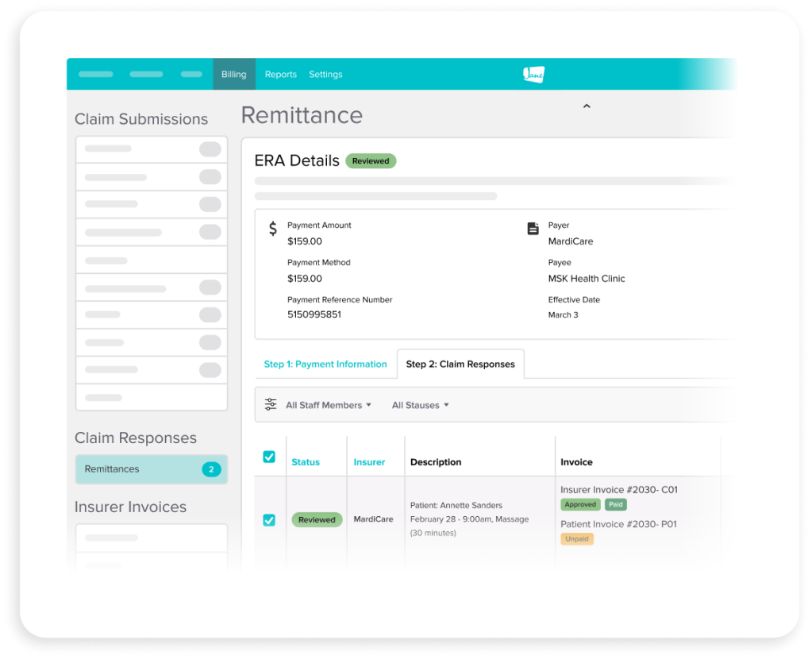The image size is (812, 659).
Task: Click the Paid badge under Insurer Invoice #2030-C01
Action: point(616,504)
